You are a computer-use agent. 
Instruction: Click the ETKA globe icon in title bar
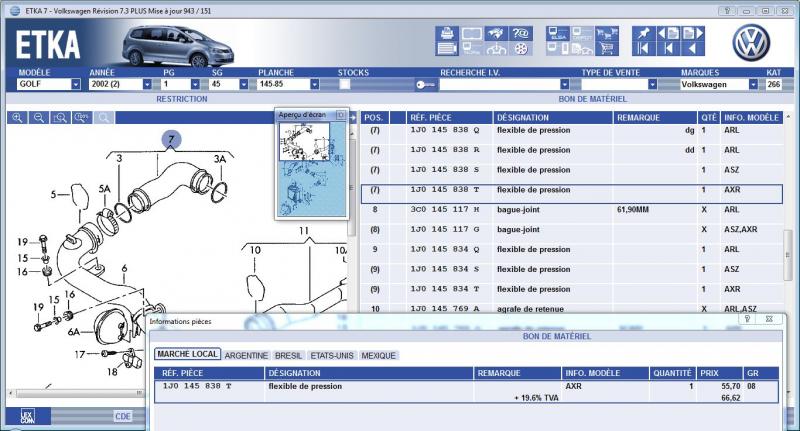(x=15, y=11)
